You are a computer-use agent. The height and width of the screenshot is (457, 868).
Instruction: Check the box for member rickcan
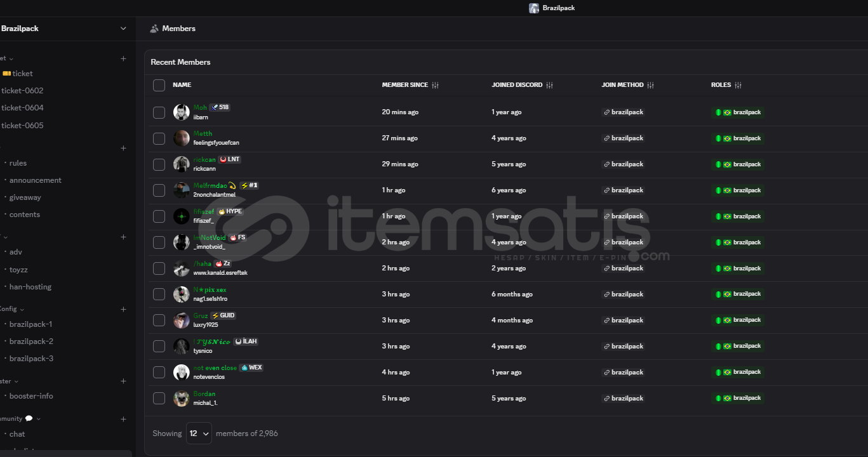(x=159, y=164)
